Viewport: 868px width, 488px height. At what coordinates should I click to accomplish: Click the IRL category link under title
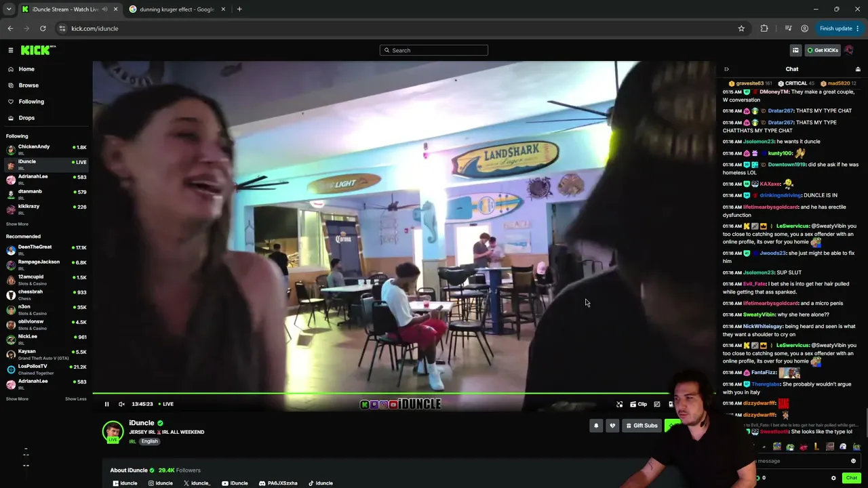[x=132, y=441]
